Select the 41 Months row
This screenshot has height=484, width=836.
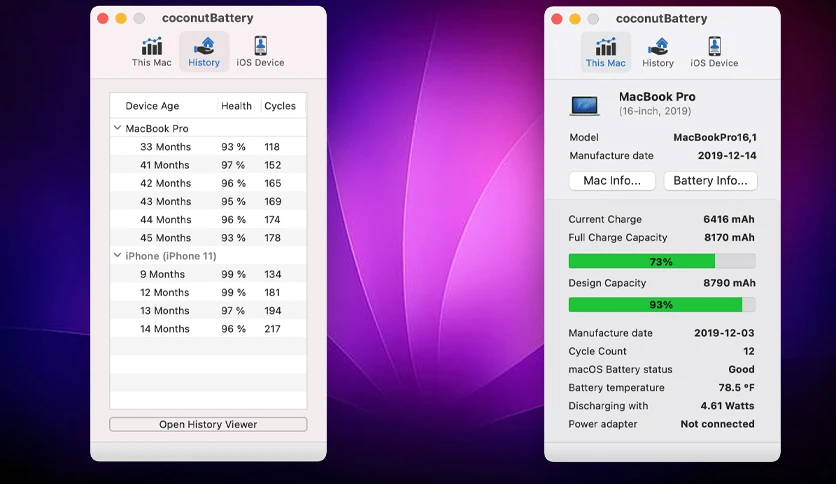tap(208, 165)
